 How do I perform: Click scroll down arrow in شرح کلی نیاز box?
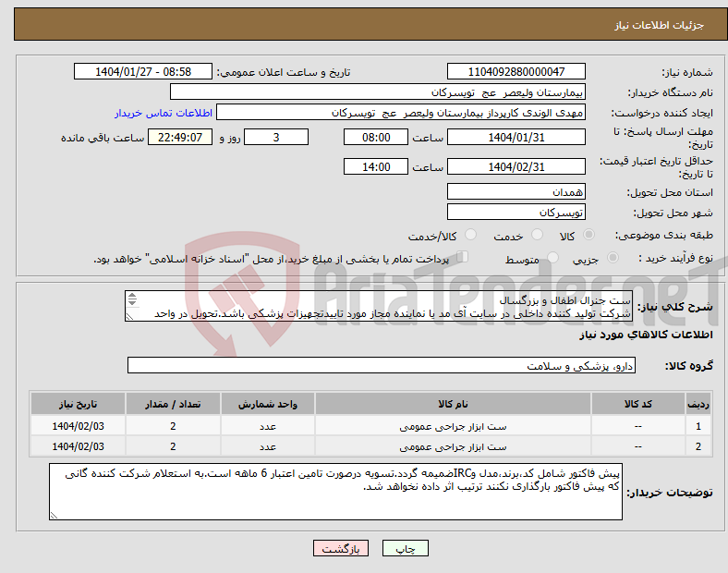pyautogui.click(x=132, y=302)
